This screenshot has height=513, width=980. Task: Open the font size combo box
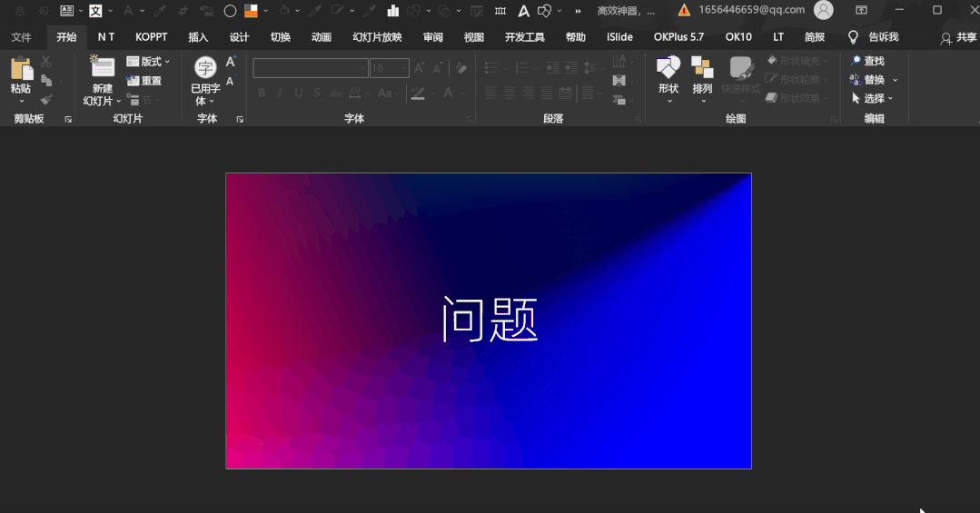point(390,68)
